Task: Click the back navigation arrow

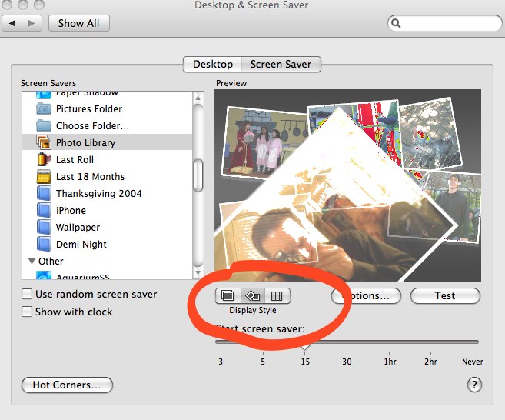Action: [13, 23]
